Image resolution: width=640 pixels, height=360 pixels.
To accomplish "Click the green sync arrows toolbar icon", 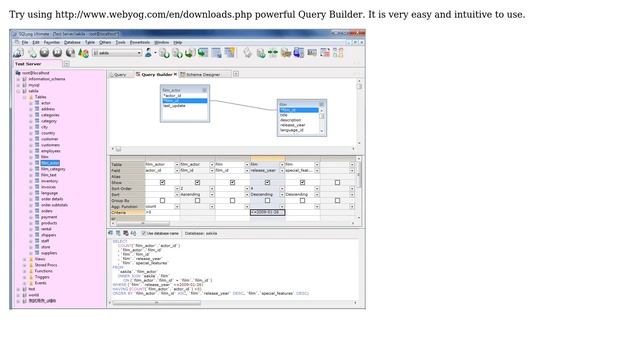I will point(273,53).
